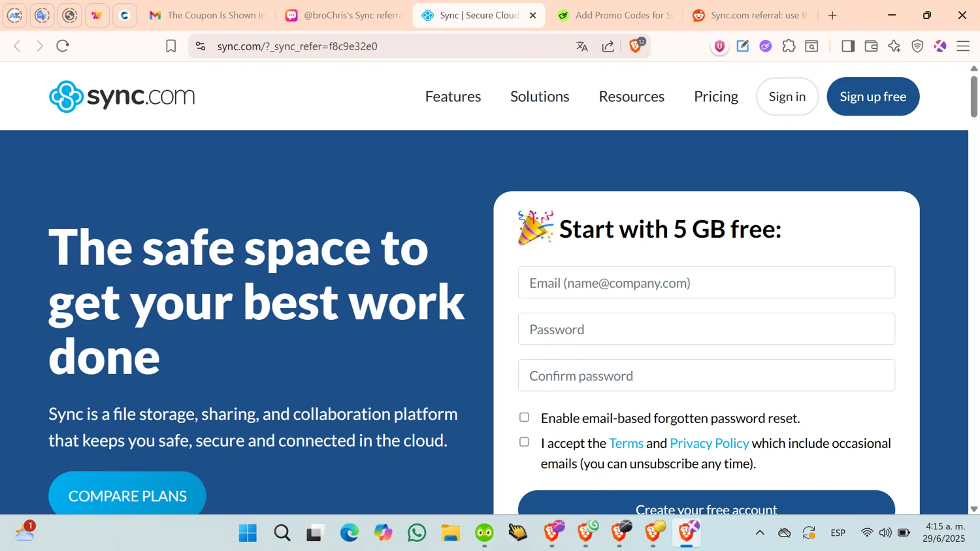Switch to Add Promo Codes tab
This screenshot has height=551, width=980.
coord(615,15)
